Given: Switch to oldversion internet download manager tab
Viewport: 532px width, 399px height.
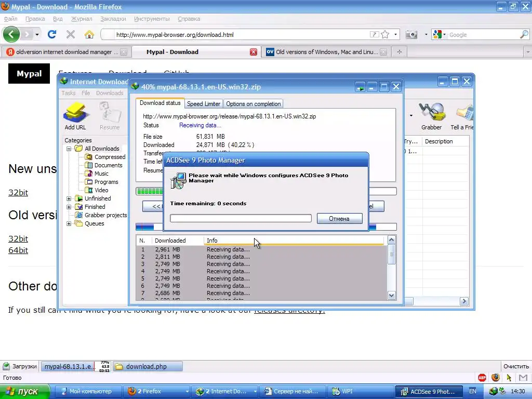Looking at the screenshot, I should 66,52.
